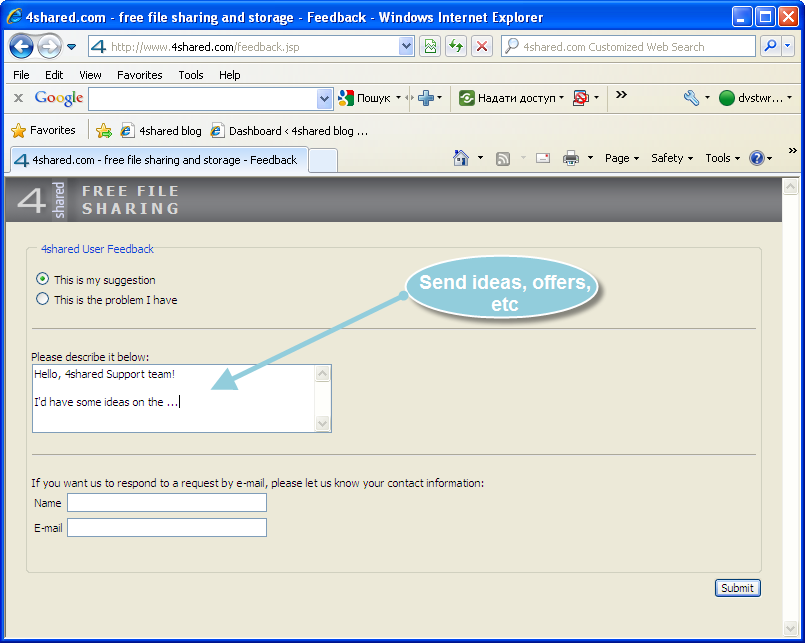Go forward using the browser Forward arrow

pyautogui.click(x=49, y=47)
